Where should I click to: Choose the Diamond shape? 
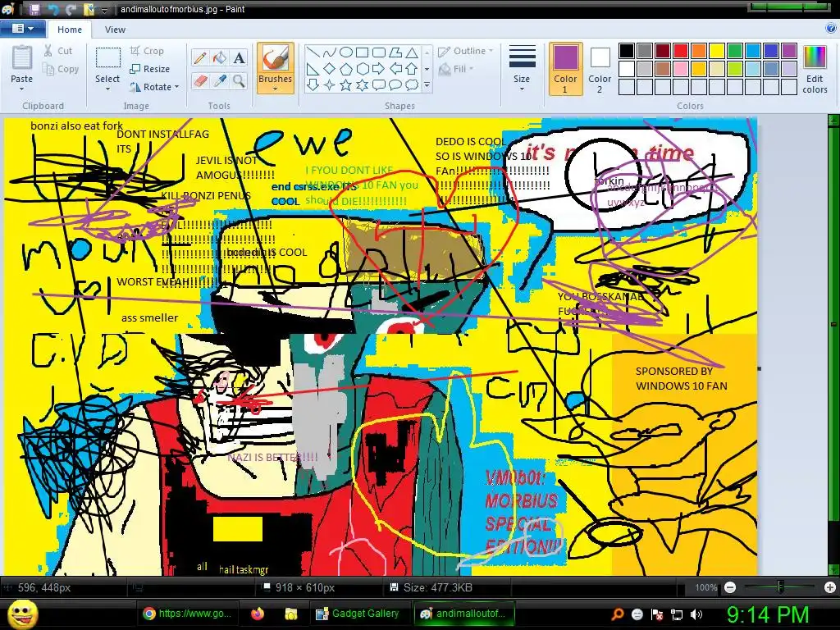pos(330,69)
